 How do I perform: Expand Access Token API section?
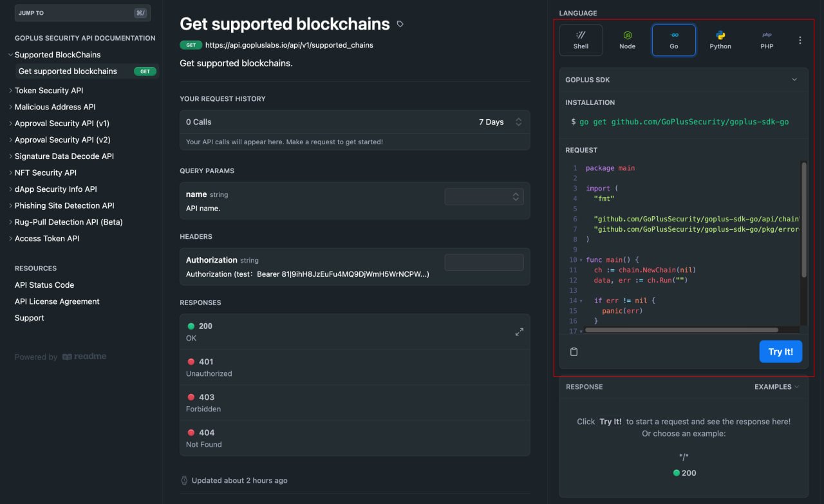(x=11, y=238)
